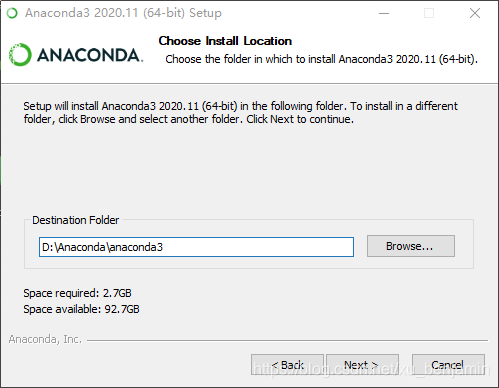This screenshot has height=388, width=499.
Task: Click the 'Anaconda3 2020.11 (64-bit) Setup' window title
Action: [x=123, y=13]
